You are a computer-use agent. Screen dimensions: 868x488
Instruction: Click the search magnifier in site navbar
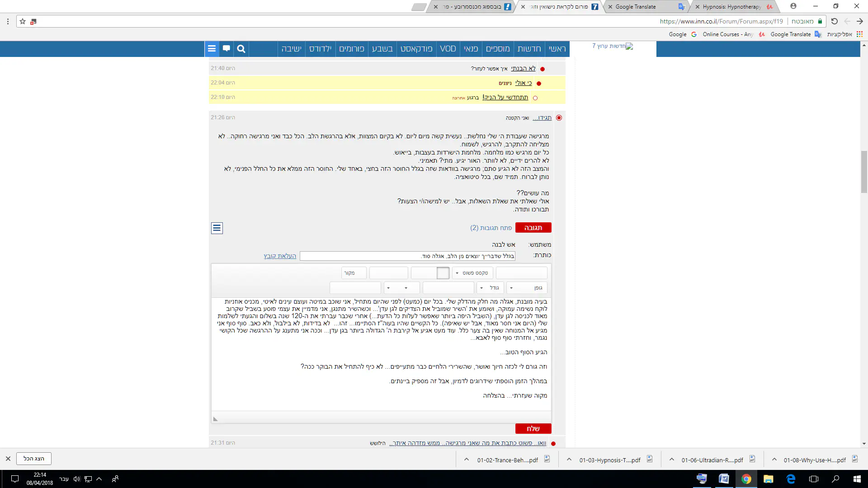tap(241, 49)
